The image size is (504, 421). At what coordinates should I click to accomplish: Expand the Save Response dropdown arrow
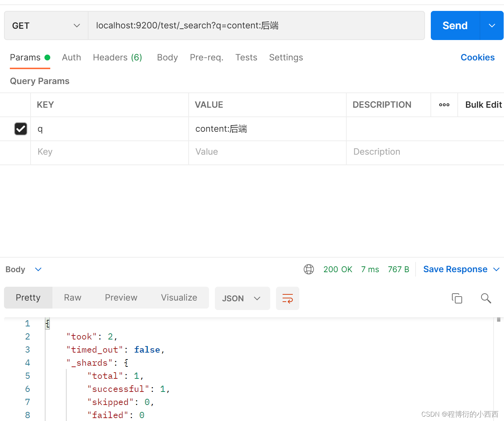(496, 269)
